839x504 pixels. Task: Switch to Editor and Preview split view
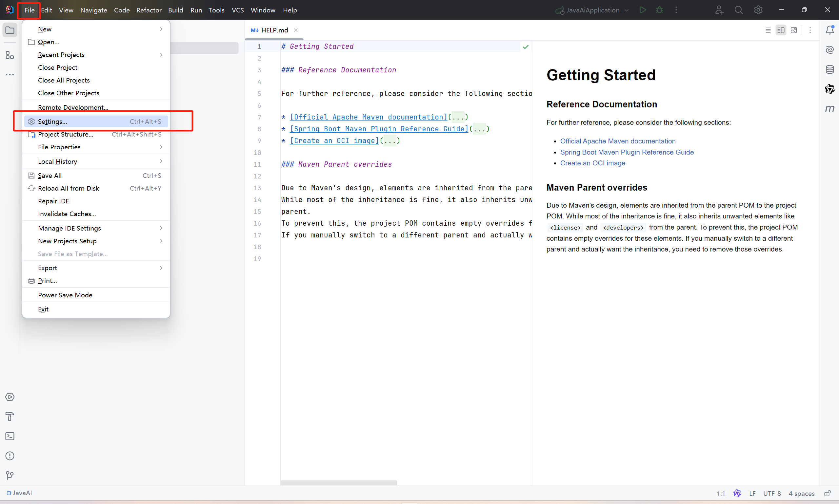click(781, 30)
